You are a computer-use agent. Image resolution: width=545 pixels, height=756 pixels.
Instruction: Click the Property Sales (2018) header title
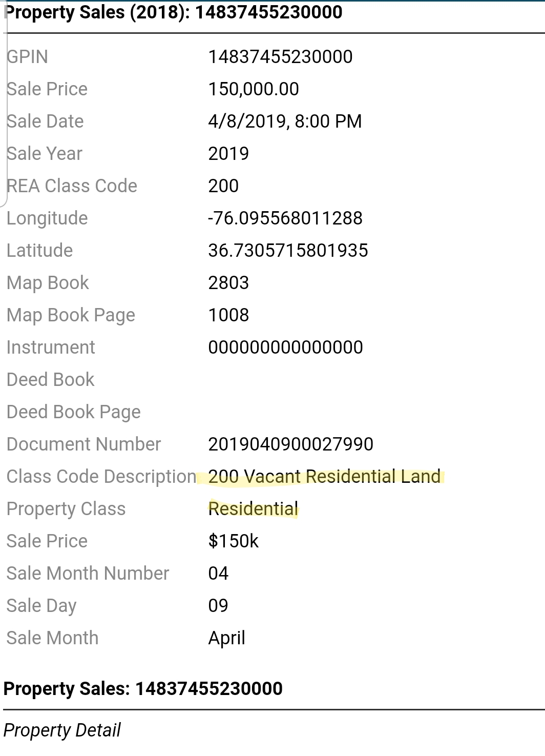(173, 12)
